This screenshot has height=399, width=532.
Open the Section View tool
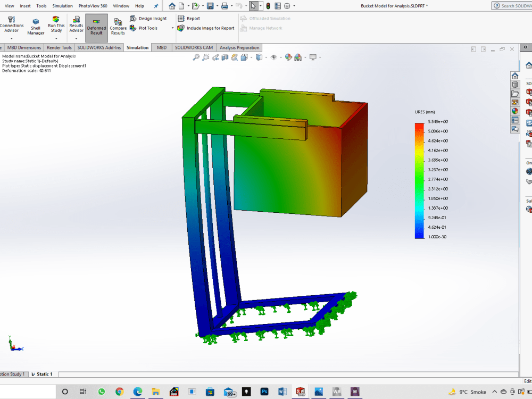pyautogui.click(x=225, y=57)
